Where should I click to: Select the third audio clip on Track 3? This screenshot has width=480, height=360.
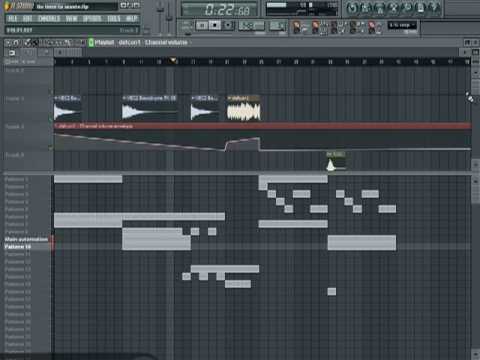pyautogui.click(x=205, y=108)
